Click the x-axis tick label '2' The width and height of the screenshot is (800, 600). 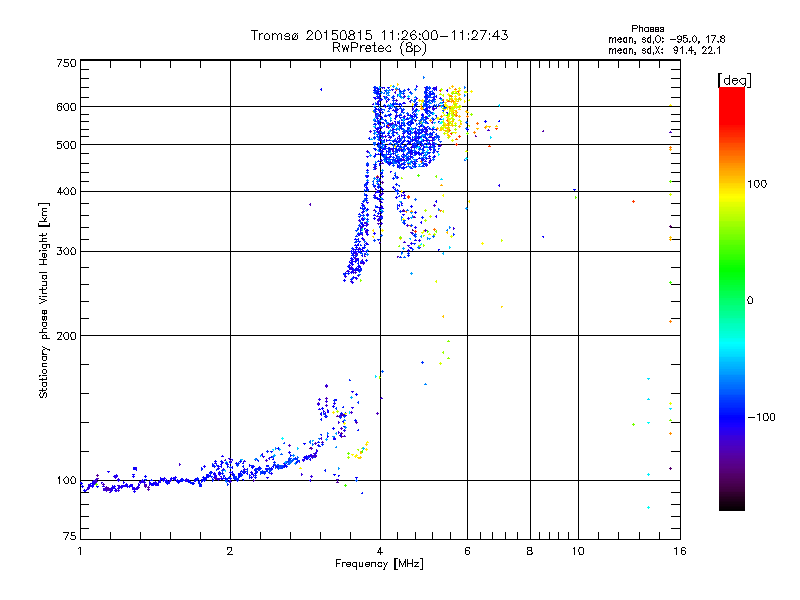point(230,551)
